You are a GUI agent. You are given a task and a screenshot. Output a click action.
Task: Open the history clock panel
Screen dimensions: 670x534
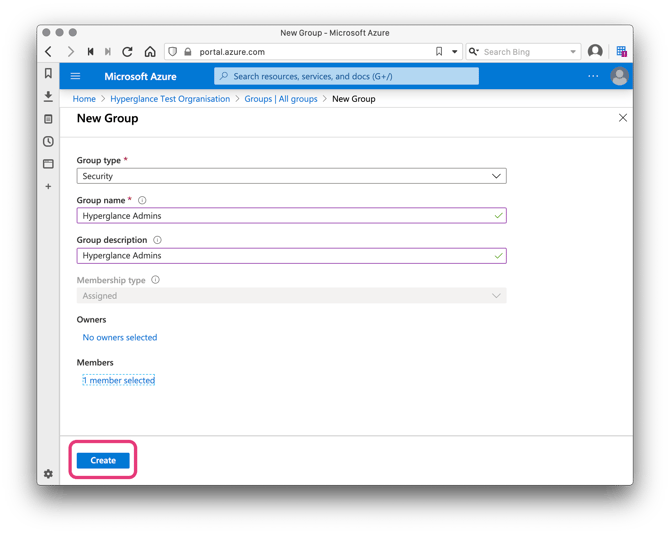click(x=48, y=142)
